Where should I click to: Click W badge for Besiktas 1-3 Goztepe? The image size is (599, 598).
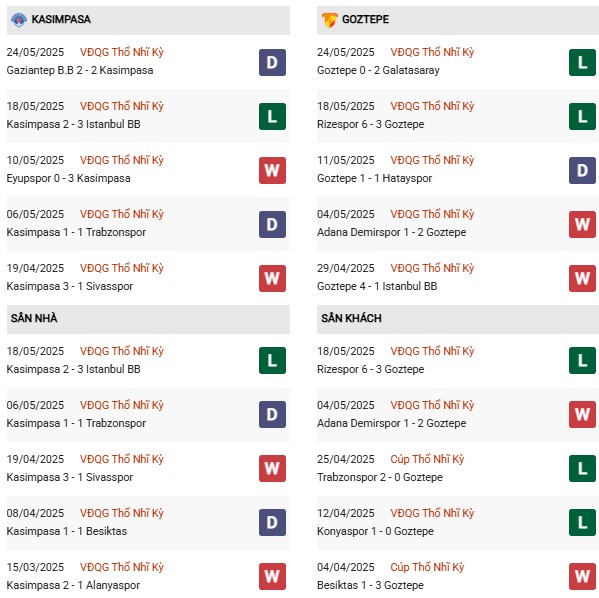pos(582,576)
